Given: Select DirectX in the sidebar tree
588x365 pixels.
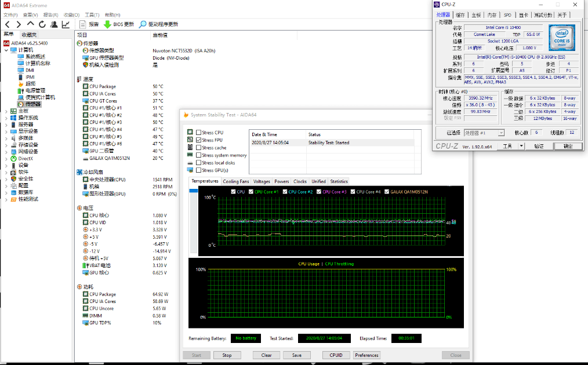Looking at the screenshot, I should [26, 159].
